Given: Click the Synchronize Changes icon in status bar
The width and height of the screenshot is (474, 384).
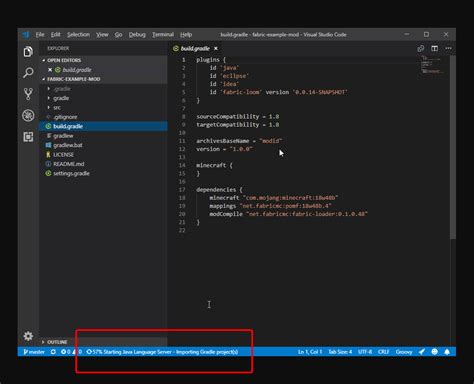Looking at the screenshot, I should pos(53,352).
